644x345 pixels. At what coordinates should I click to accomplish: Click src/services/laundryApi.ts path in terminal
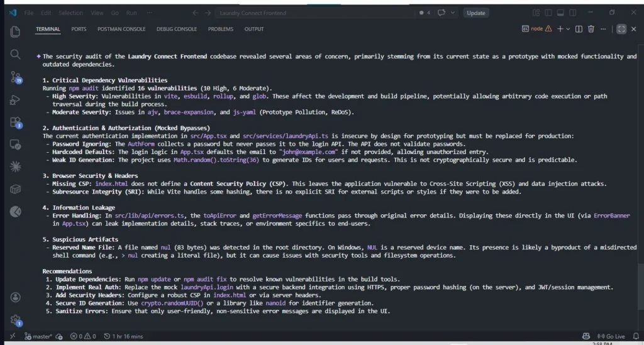(x=286, y=136)
